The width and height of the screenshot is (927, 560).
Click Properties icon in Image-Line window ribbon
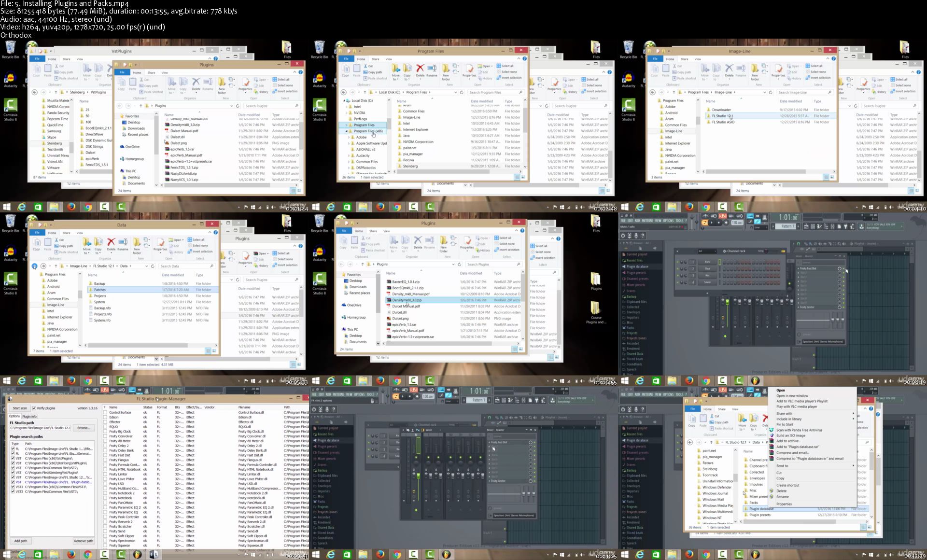tap(778, 69)
